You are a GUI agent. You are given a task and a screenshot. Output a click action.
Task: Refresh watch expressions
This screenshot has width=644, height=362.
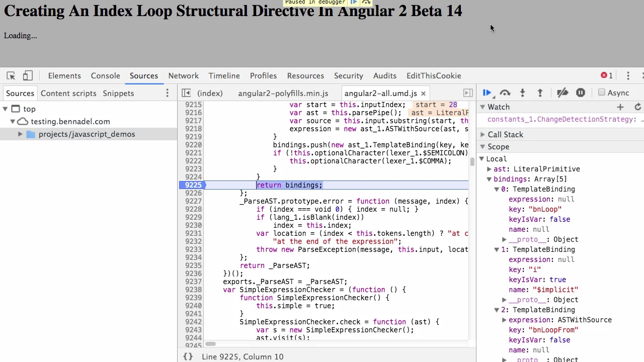click(x=637, y=107)
